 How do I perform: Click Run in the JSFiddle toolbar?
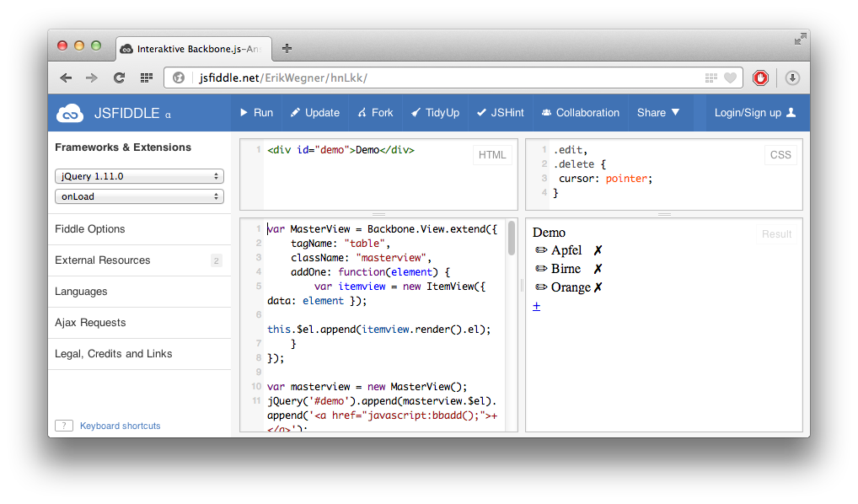[x=256, y=113]
